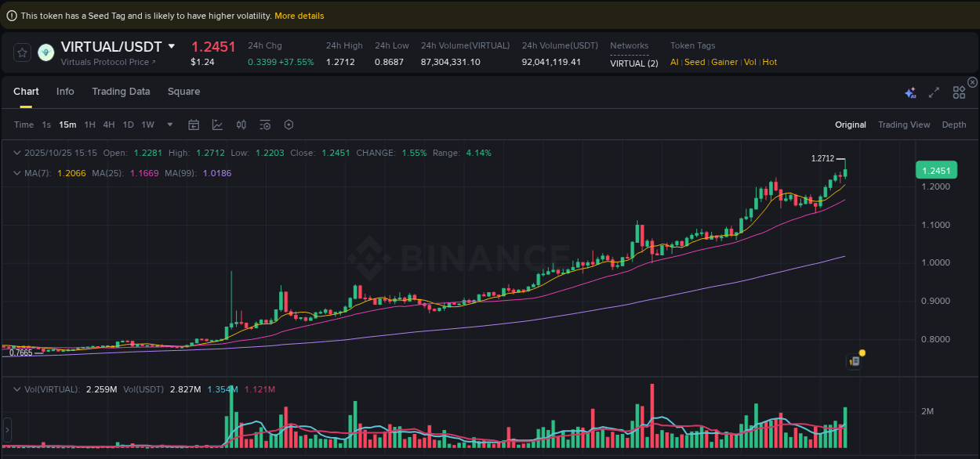Switch to the Trading Data tab
Viewport: 980px width, 459px height.
pos(121,92)
